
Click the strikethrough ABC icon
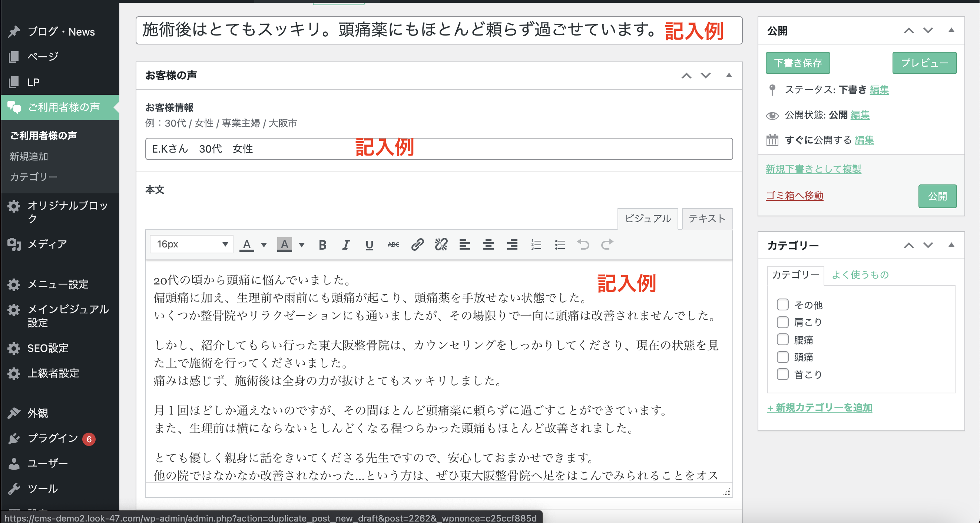click(x=393, y=244)
